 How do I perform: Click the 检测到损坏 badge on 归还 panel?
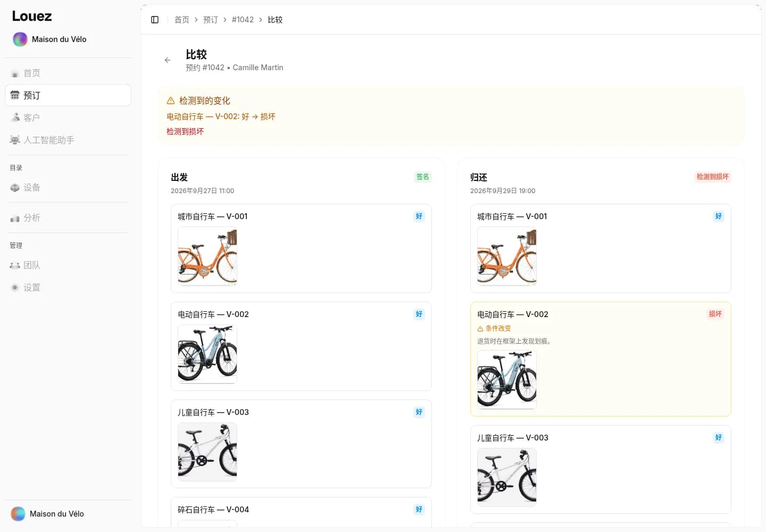click(712, 177)
